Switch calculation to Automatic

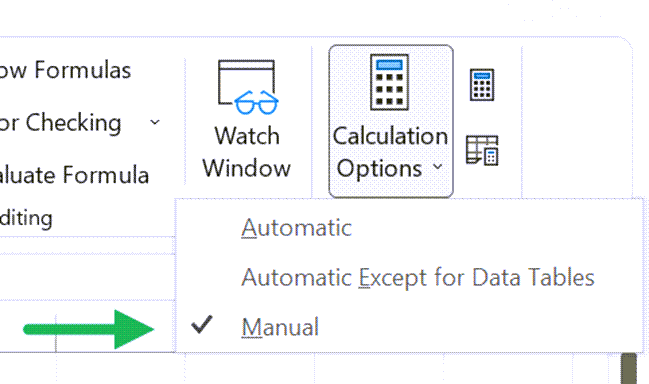[296, 228]
